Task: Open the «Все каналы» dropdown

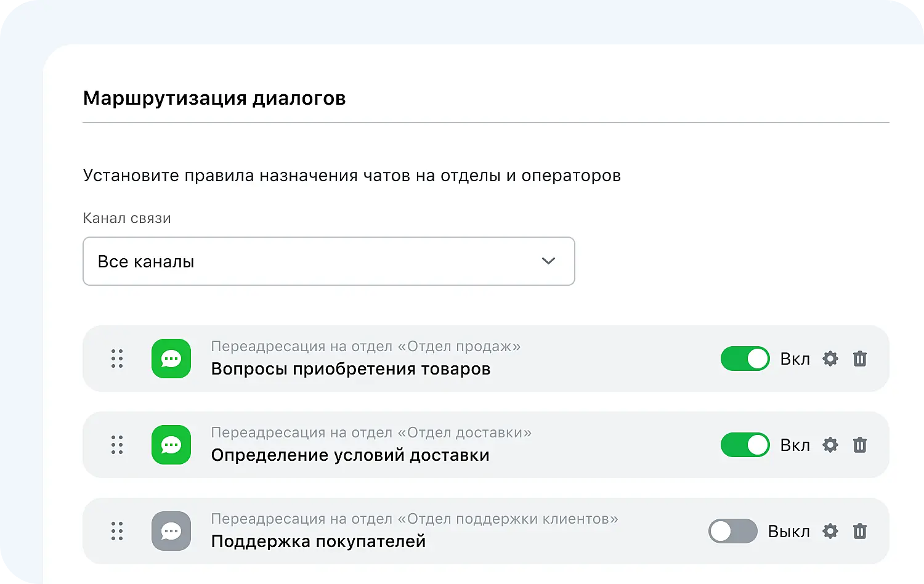Action: tap(328, 261)
